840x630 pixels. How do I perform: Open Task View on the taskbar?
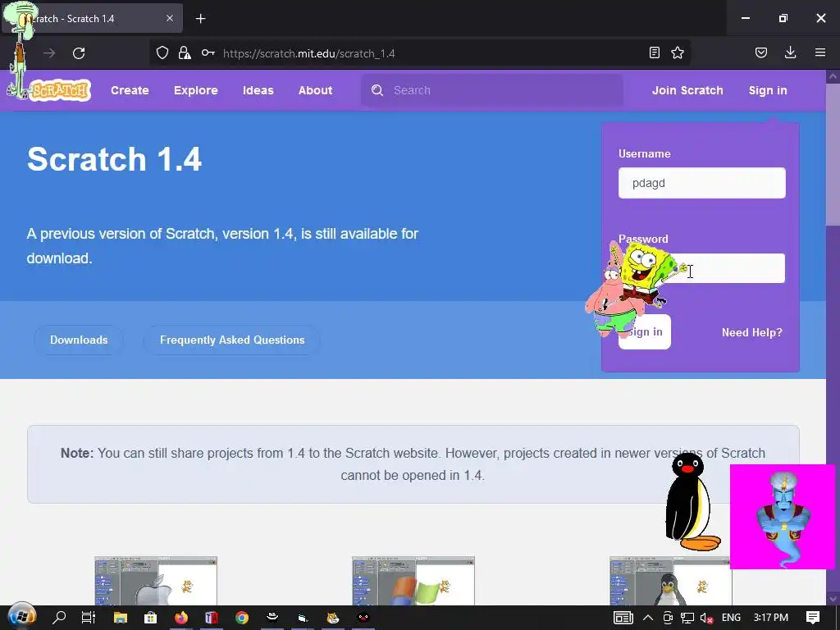click(89, 618)
